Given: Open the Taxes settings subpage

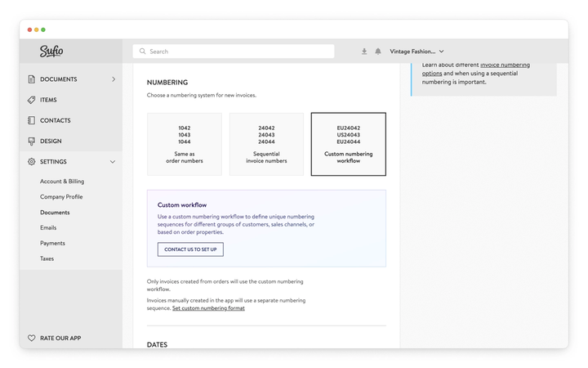Looking at the screenshot, I should coord(47,258).
